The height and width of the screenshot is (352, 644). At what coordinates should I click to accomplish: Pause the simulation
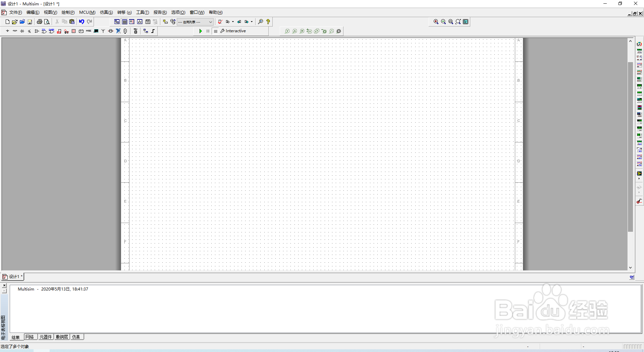pyautogui.click(x=208, y=31)
